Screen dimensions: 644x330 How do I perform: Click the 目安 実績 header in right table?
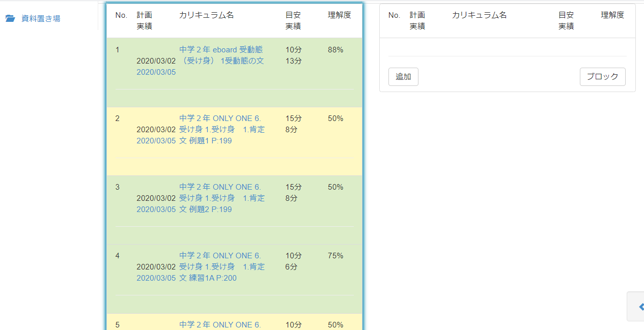tap(566, 21)
